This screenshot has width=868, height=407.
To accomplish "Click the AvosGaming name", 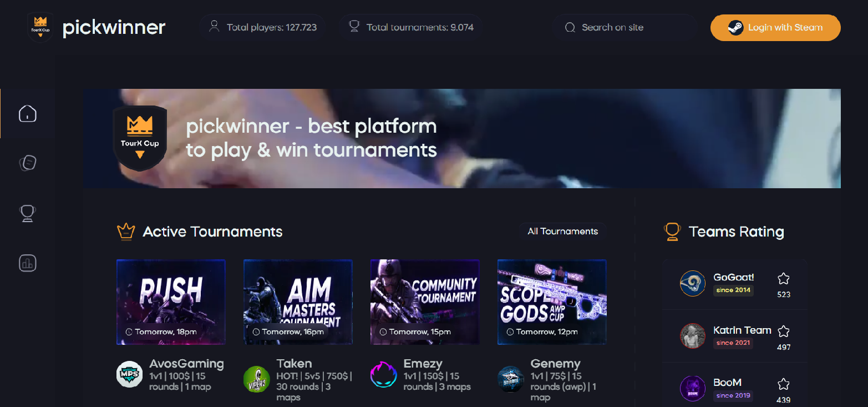I will (x=186, y=364).
